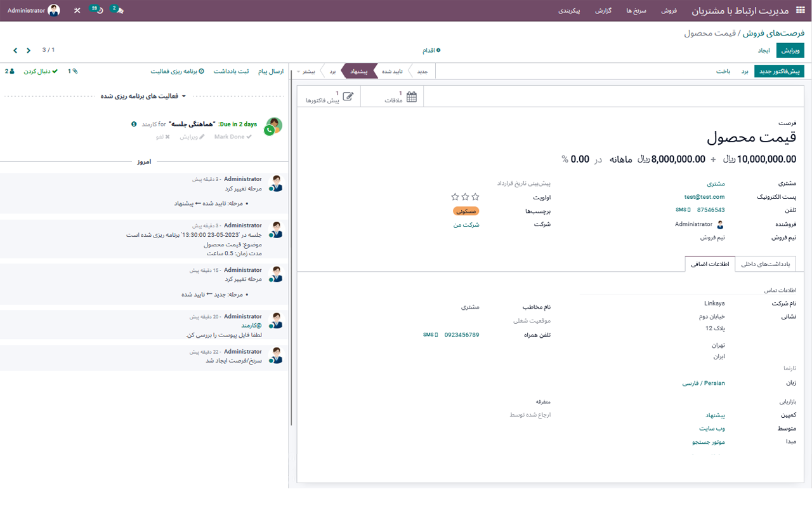Open the messaging conversations icon with badge 2
The image size is (812, 508).
(x=116, y=11)
